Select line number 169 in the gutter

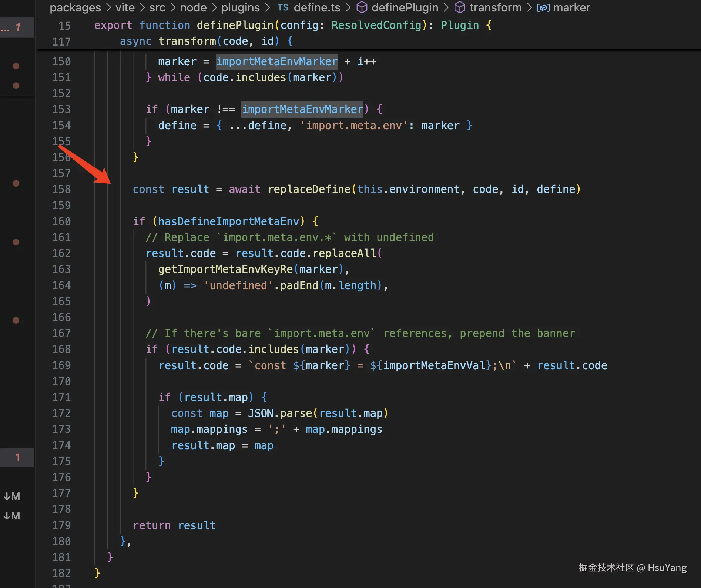[x=61, y=365]
